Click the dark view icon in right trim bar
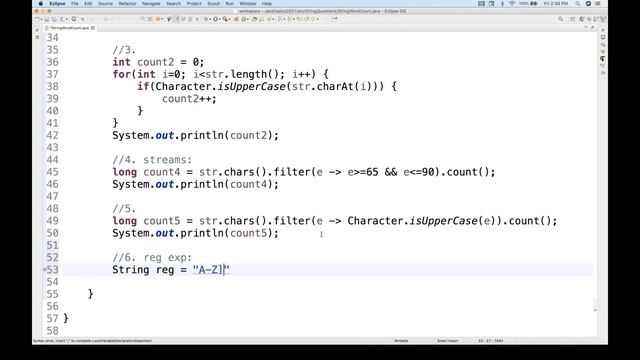 [x=603, y=59]
